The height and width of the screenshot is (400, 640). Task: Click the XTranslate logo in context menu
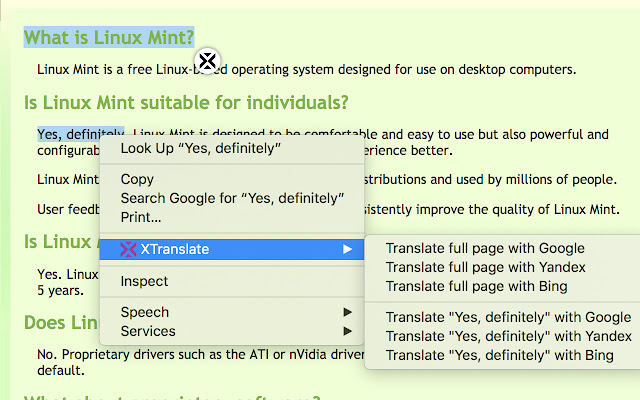coord(128,249)
